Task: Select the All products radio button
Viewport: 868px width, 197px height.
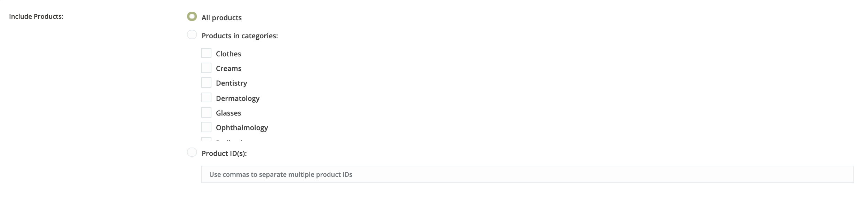Action: click(192, 16)
